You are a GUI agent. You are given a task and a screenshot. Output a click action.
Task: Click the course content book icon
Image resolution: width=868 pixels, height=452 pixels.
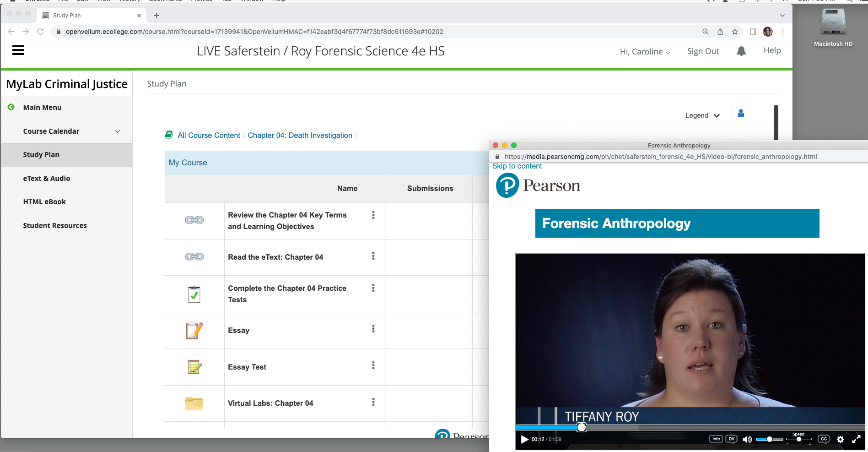pos(169,135)
